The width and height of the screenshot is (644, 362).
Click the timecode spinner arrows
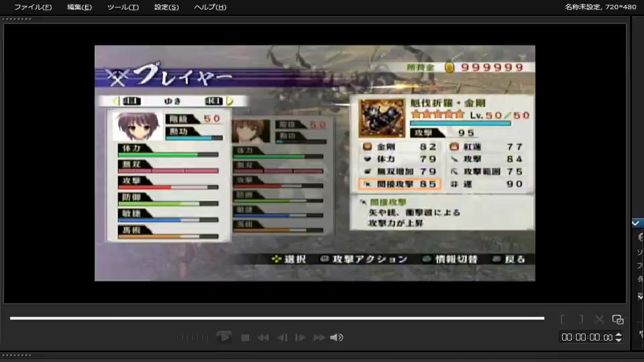coord(619,337)
